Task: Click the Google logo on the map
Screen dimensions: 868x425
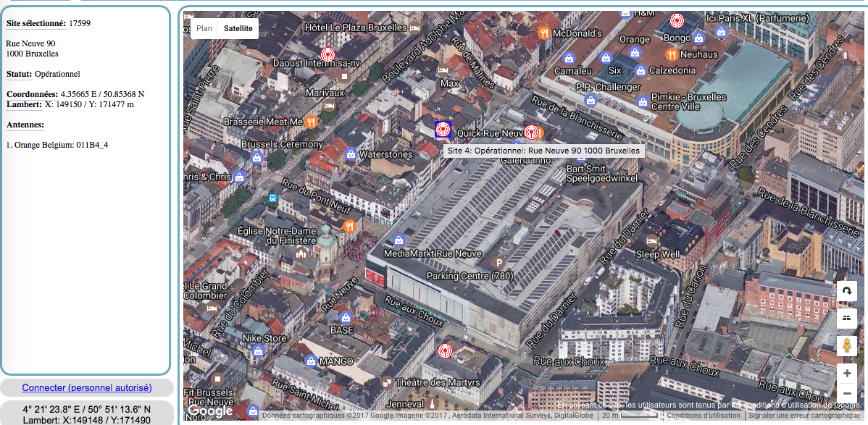Action: (x=210, y=411)
